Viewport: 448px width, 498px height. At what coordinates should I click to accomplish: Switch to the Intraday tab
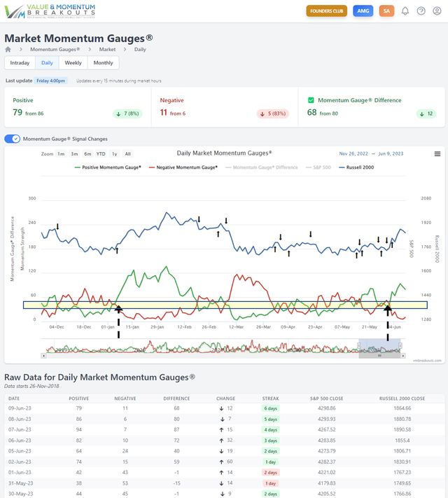click(x=20, y=63)
